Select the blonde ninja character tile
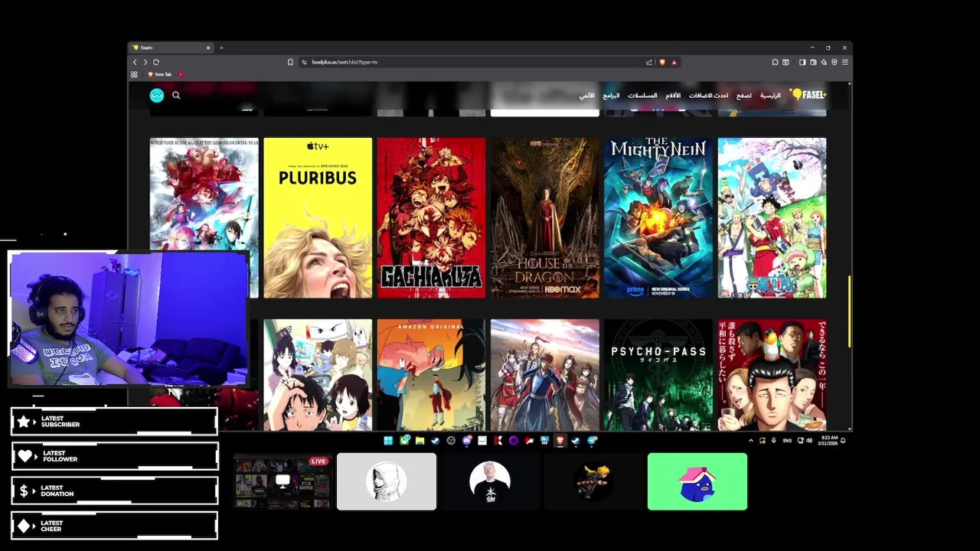980x551 pixels. coord(593,481)
